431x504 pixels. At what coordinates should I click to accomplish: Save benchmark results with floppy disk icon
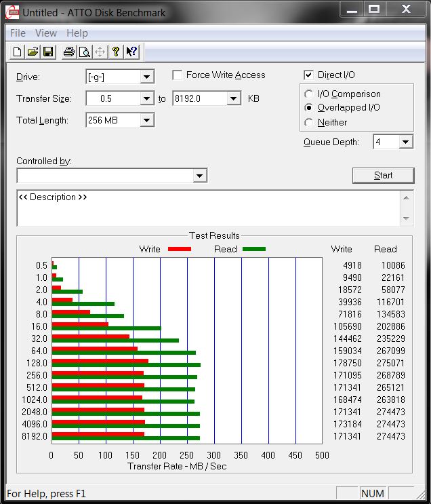coord(48,52)
